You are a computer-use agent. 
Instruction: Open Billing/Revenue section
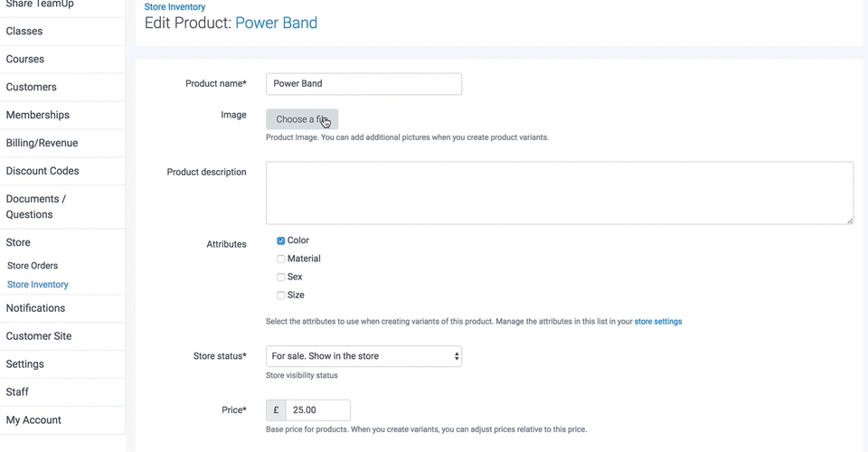(42, 143)
